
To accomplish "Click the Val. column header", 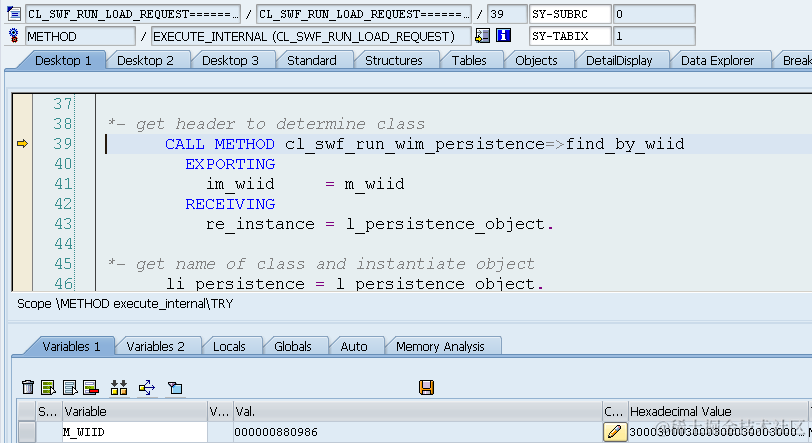I will click(417, 411).
